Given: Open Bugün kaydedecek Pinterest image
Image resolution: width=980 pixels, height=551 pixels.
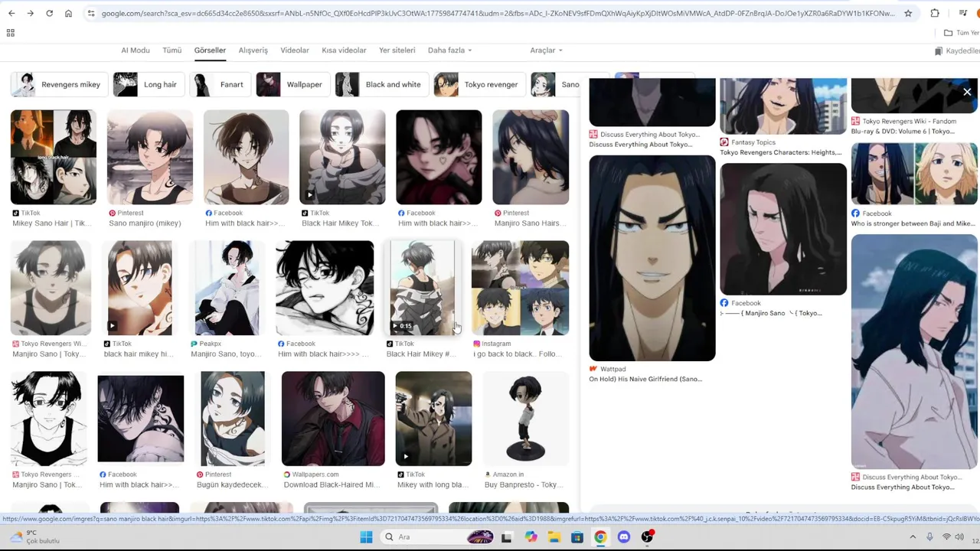Looking at the screenshot, I should [x=233, y=419].
